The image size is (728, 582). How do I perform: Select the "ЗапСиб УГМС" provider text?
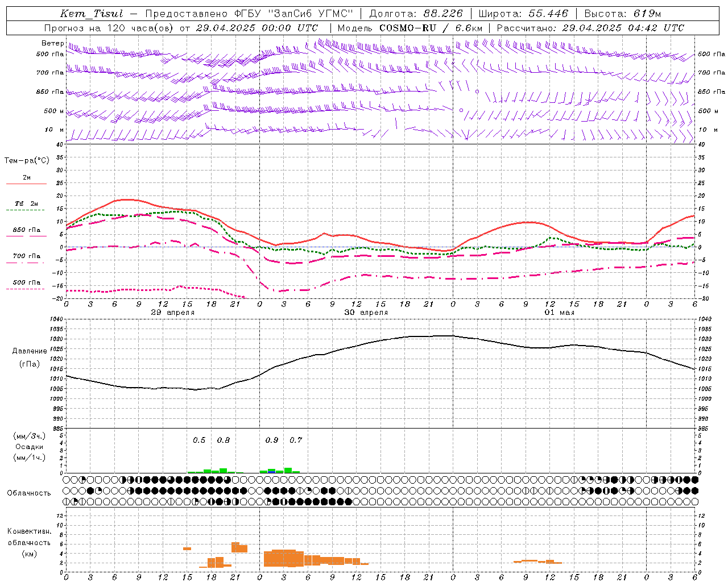click(311, 14)
